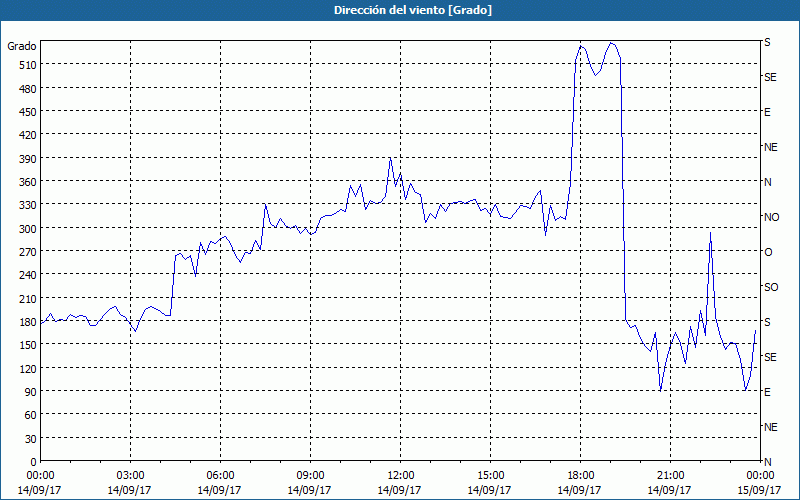The width and height of the screenshot is (800, 500).
Task: Click the 14/09/17 date under 18:00
Action: coord(580,490)
